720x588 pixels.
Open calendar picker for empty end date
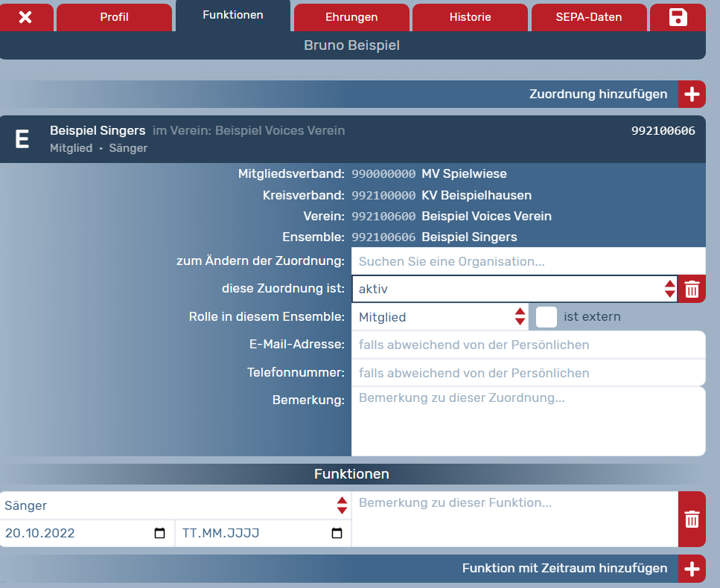point(337,534)
